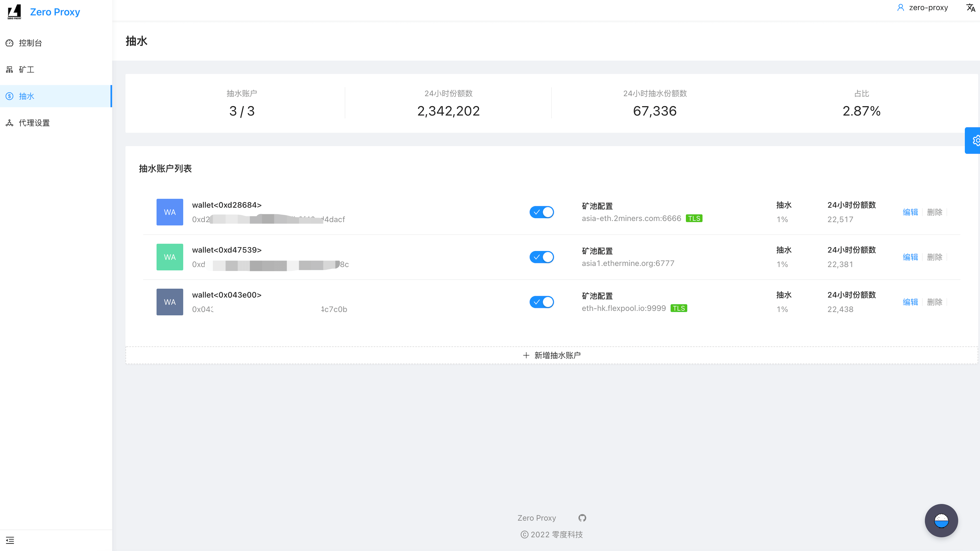The image size is (980, 551).
Task: Click Zero Proxy footer link
Action: tap(536, 518)
